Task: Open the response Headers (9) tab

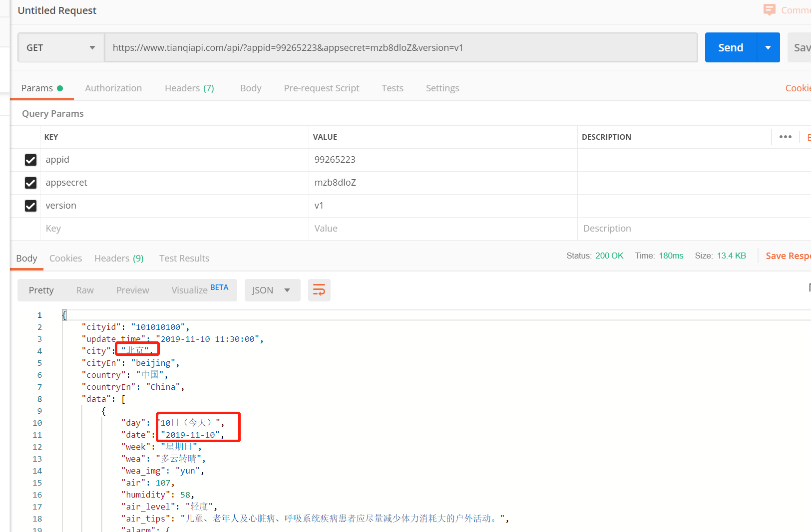Action: pyautogui.click(x=119, y=258)
